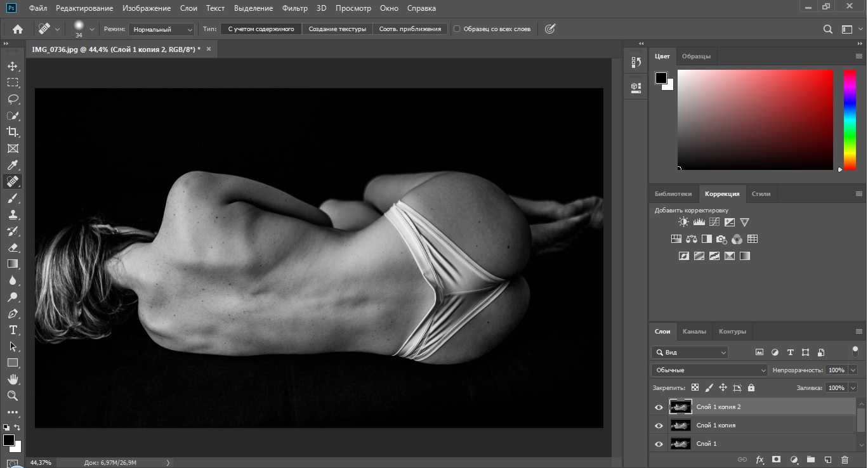This screenshot has height=468, width=868.
Task: Expand the Обычные blend mode dropdown
Action: pyautogui.click(x=709, y=370)
